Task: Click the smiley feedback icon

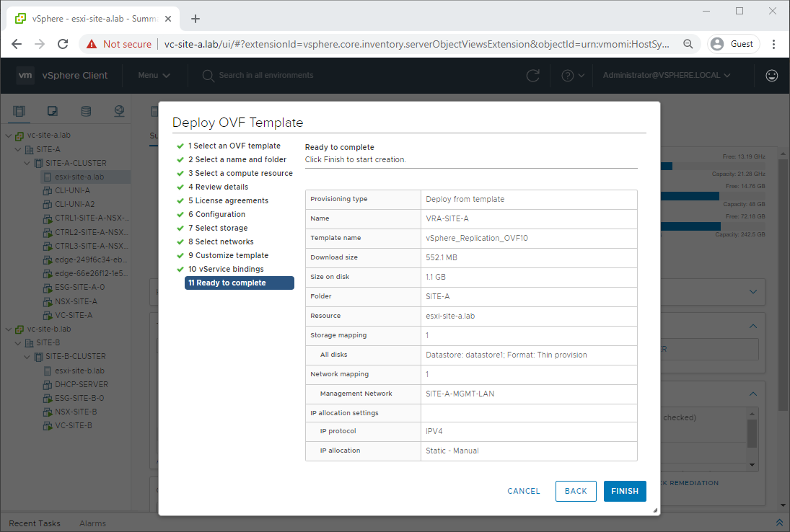Action: [771, 76]
